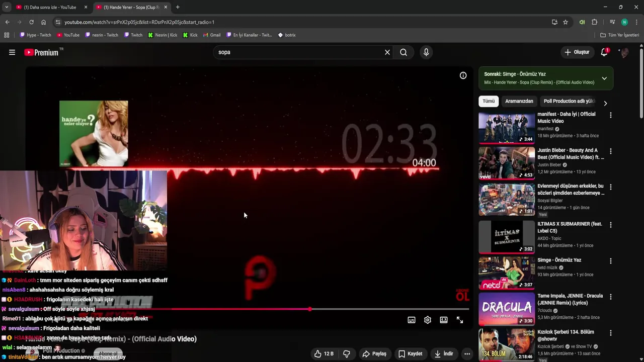
Task: Toggle theater mode in the player
Action: coord(444,320)
